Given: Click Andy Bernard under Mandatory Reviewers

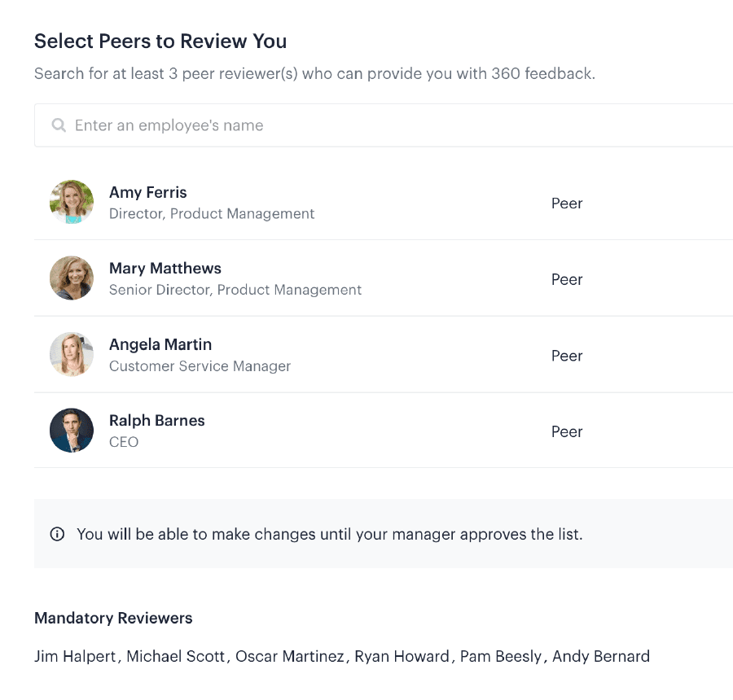Looking at the screenshot, I should [x=602, y=656].
